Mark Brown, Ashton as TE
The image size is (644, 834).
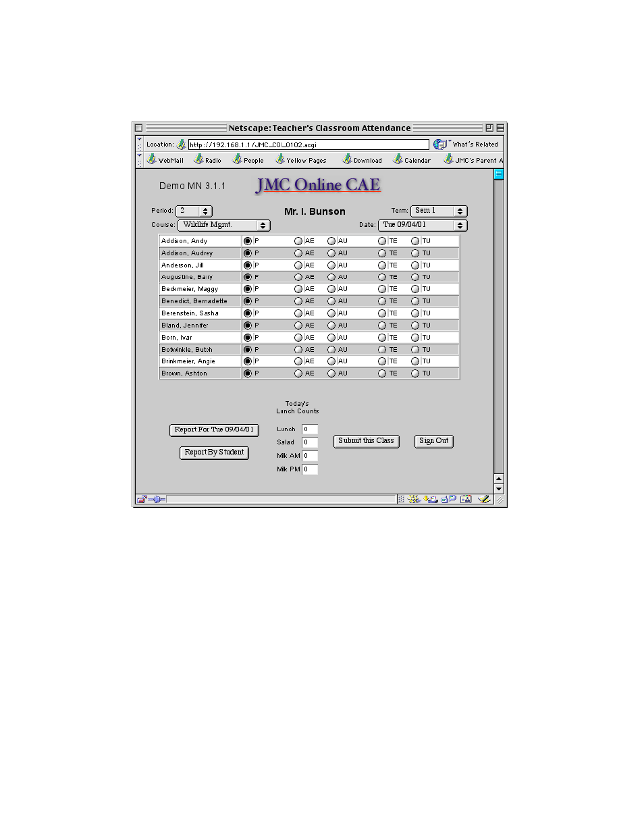coord(382,373)
